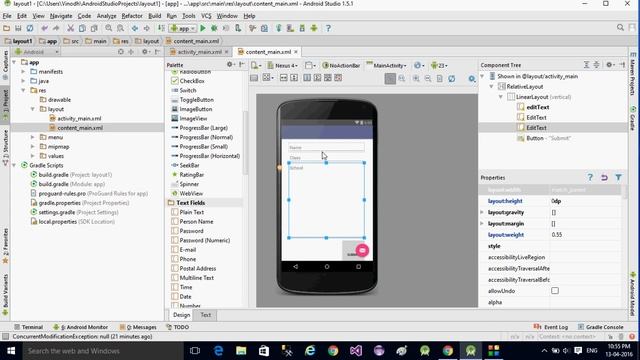The width and height of the screenshot is (640, 360).
Task: Click the Debug app bug icon
Action: pos(214,28)
